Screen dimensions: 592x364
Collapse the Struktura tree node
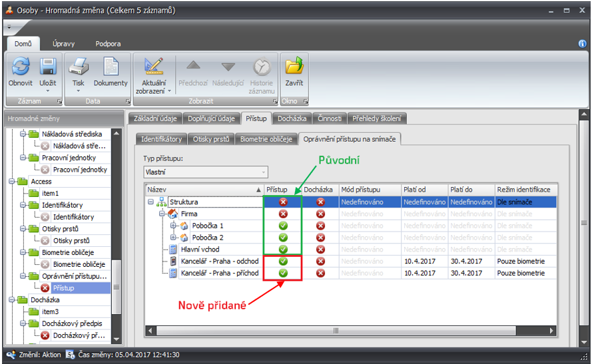150,202
